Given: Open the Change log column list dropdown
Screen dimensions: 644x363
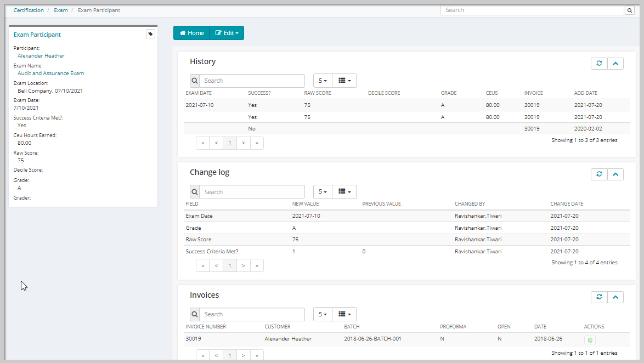Looking at the screenshot, I should pos(344,192).
